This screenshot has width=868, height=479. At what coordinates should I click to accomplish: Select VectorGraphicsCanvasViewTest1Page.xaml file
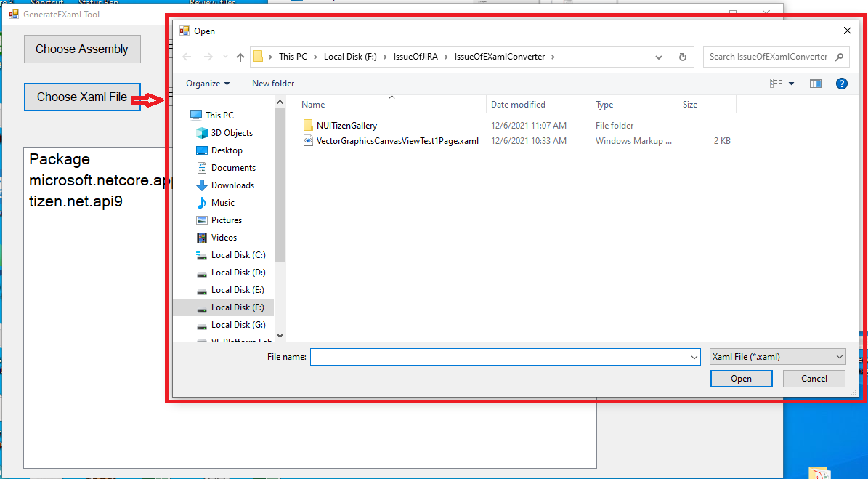[x=391, y=141]
